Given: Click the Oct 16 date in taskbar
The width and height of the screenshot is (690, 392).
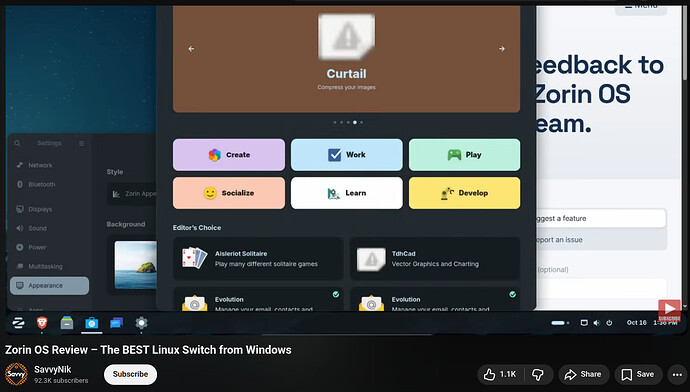Looking at the screenshot, I should [x=636, y=322].
